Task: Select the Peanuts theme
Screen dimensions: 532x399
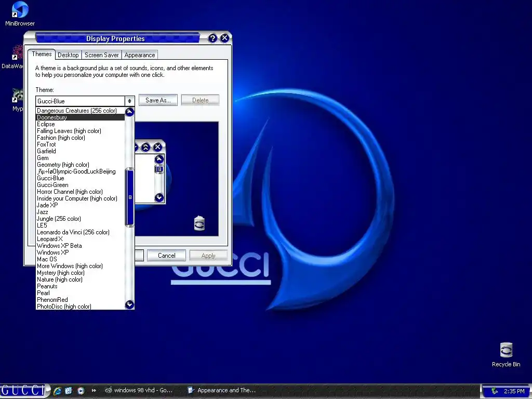Action: point(81,286)
